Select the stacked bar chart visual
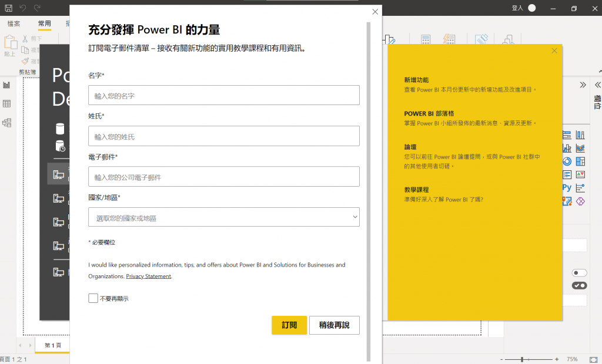 (567, 135)
